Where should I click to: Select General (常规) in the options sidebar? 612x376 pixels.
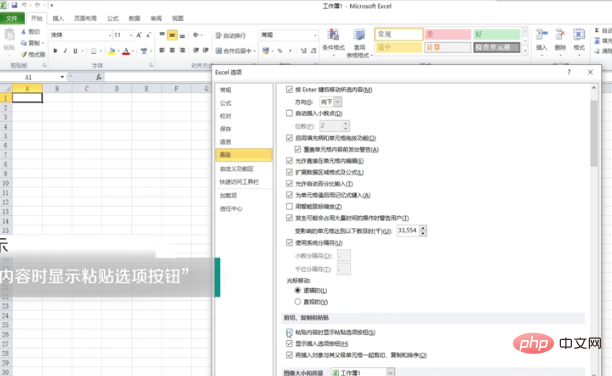[x=244, y=90]
